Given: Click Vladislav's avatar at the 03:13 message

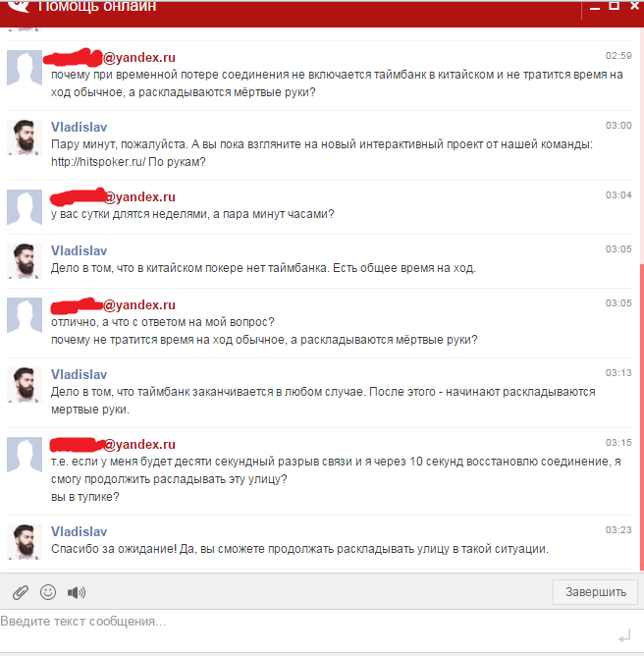Looking at the screenshot, I should [26, 383].
